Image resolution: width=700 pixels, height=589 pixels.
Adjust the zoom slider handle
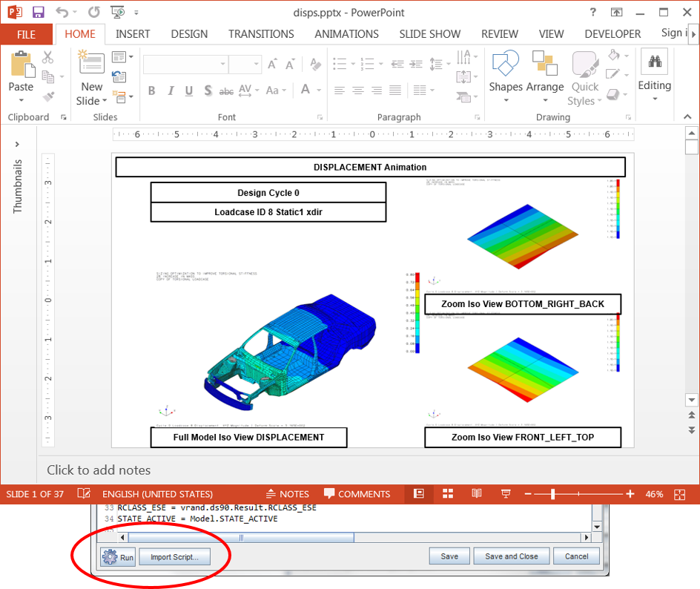click(x=553, y=494)
